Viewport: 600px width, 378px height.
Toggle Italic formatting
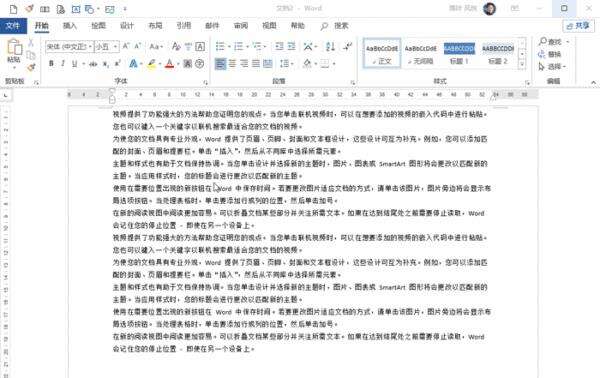click(x=63, y=64)
